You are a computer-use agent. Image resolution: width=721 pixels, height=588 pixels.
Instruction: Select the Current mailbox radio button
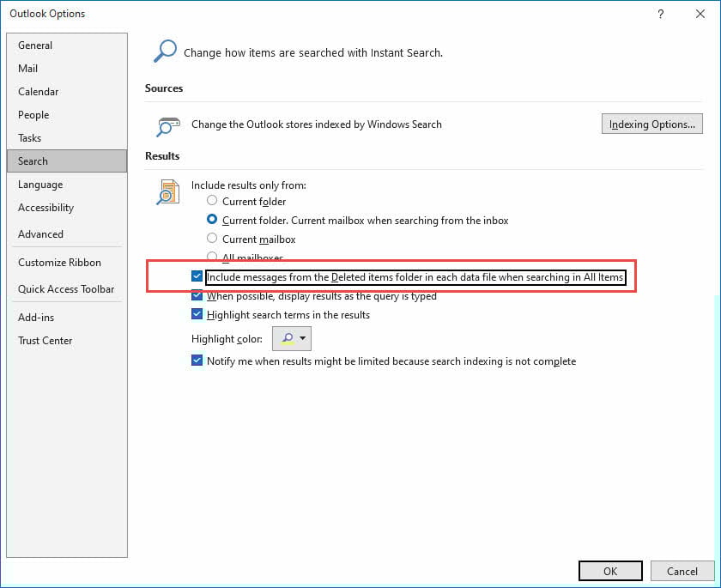(x=211, y=238)
